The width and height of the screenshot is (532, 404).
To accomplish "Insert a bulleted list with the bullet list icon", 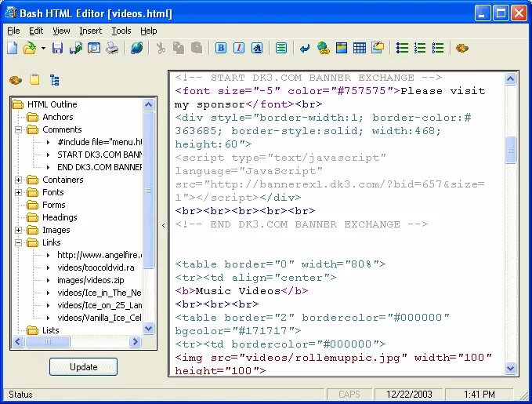I will pos(402,49).
